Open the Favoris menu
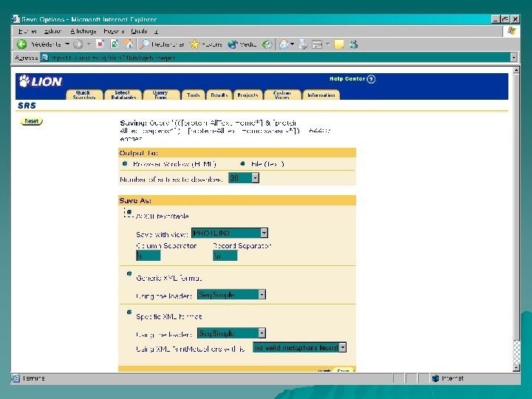 coord(114,31)
